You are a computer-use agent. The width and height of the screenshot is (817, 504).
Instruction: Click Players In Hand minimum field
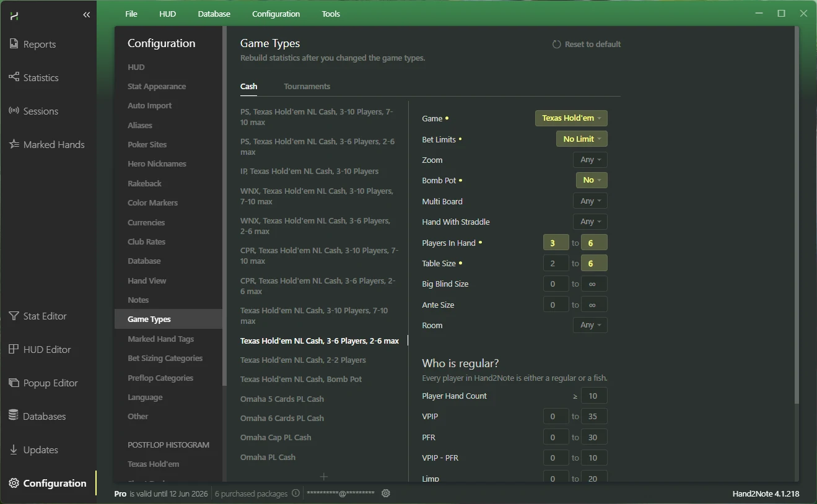pyautogui.click(x=556, y=243)
